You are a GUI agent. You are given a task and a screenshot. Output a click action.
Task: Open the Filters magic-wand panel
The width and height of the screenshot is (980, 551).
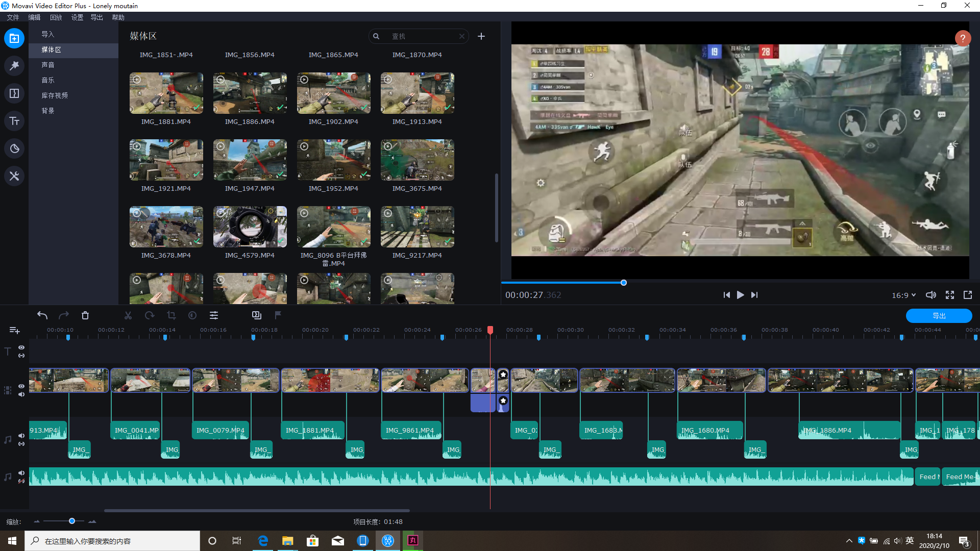(14, 66)
